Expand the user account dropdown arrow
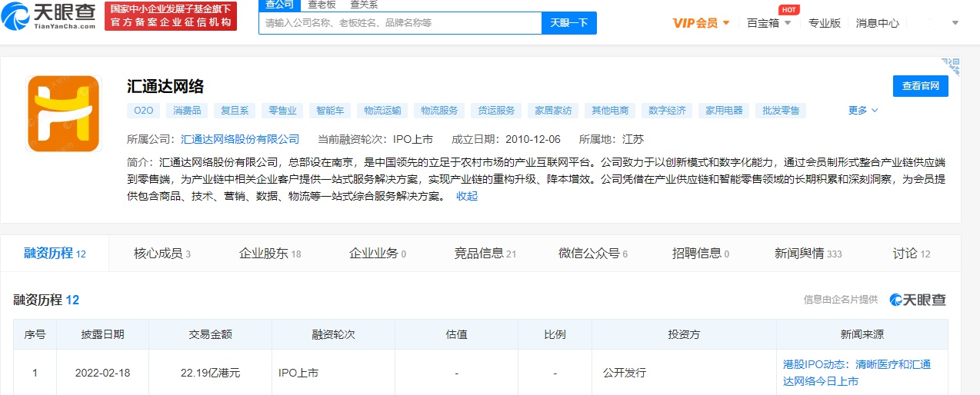Image resolution: width=980 pixels, height=395 pixels. (955, 23)
